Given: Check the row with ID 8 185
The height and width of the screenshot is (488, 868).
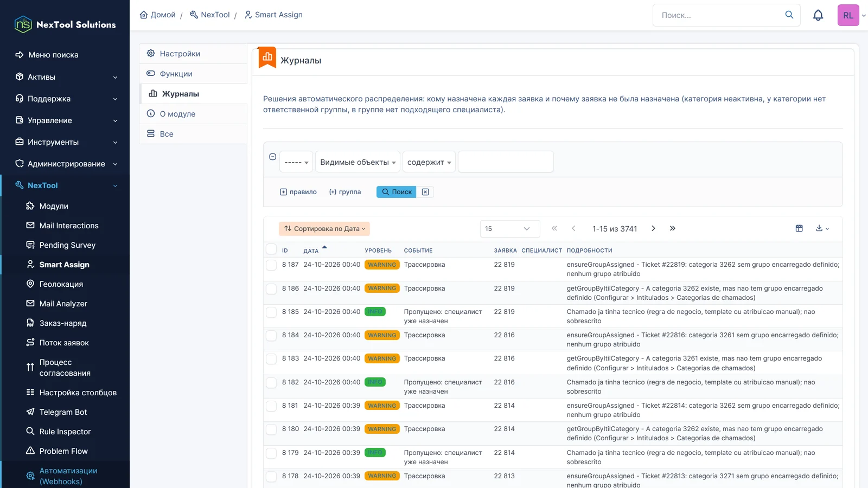Looking at the screenshot, I should pyautogui.click(x=271, y=312).
